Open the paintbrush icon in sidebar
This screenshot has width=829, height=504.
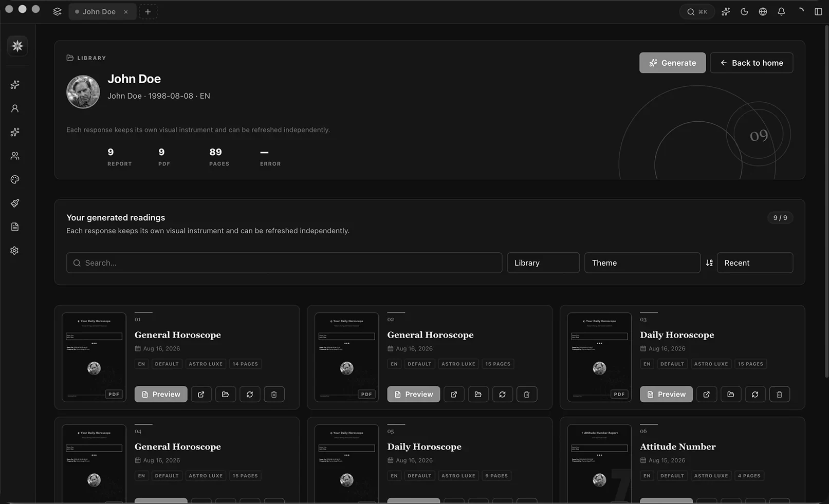[15, 203]
